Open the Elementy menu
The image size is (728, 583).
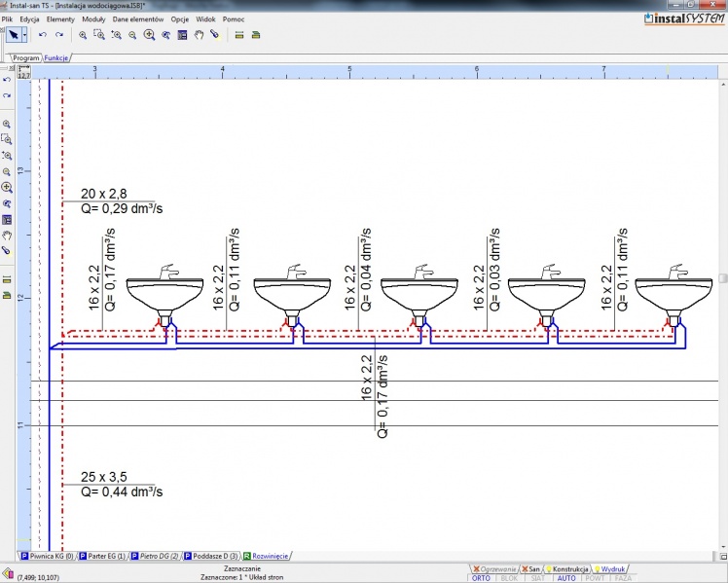click(60, 18)
